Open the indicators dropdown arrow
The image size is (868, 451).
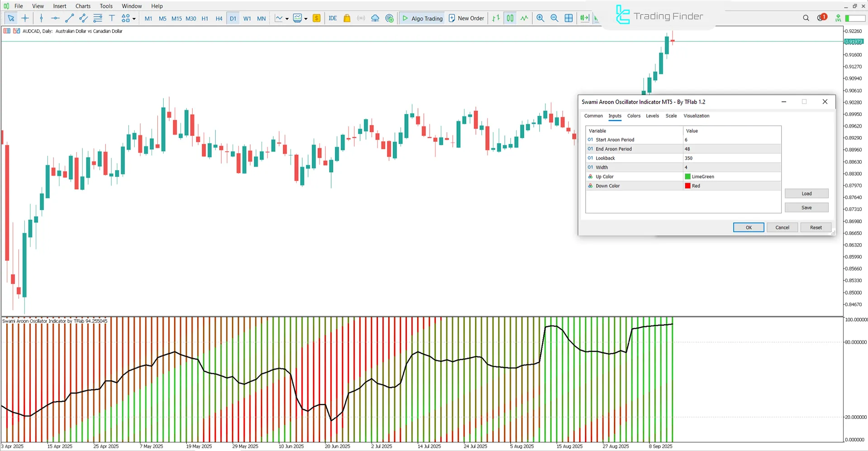coord(306,18)
